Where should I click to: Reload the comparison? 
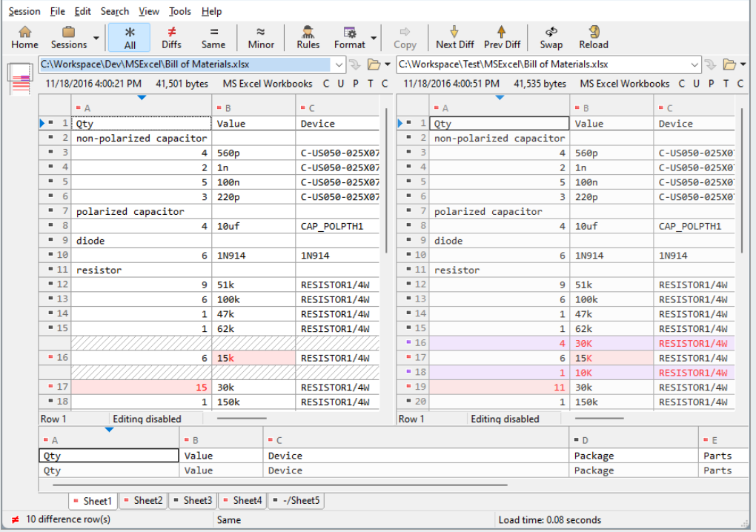[x=593, y=37]
